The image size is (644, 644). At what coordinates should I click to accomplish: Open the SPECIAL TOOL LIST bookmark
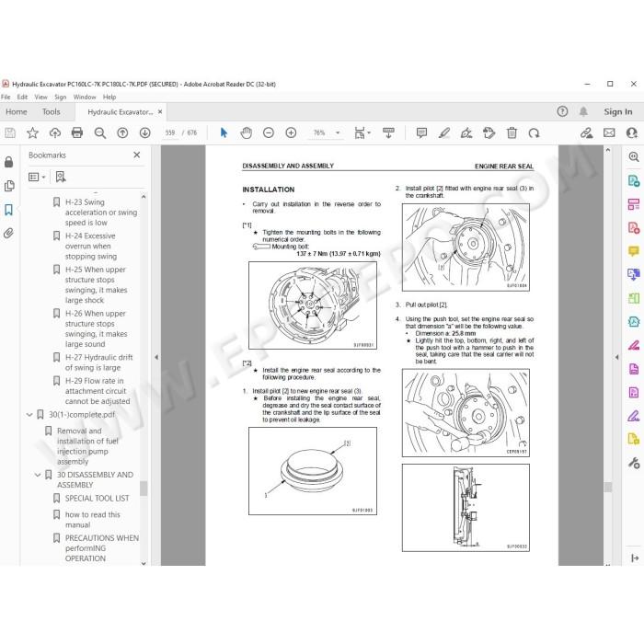point(97,499)
